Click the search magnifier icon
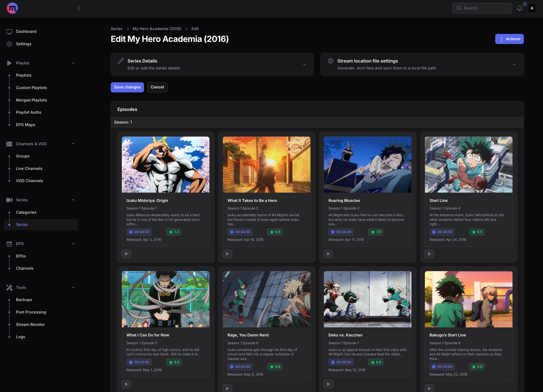 [x=459, y=8]
